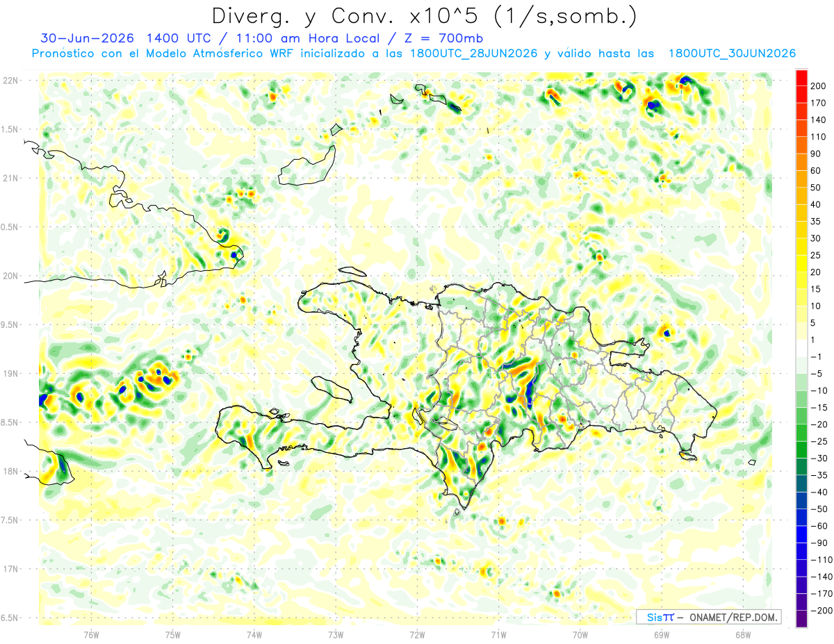Click the latitude label '0.5N'

[x=10, y=227]
